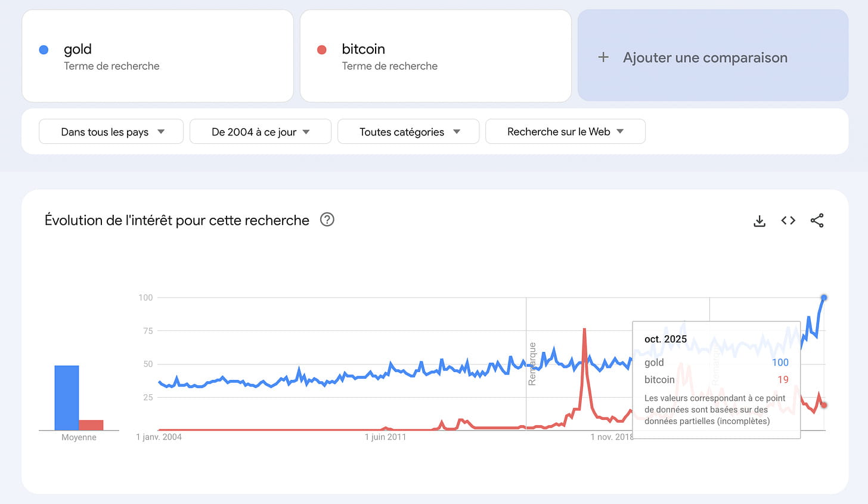Click the red dot beside bitcoin
The height and width of the screenshot is (504, 868).
pos(322,50)
